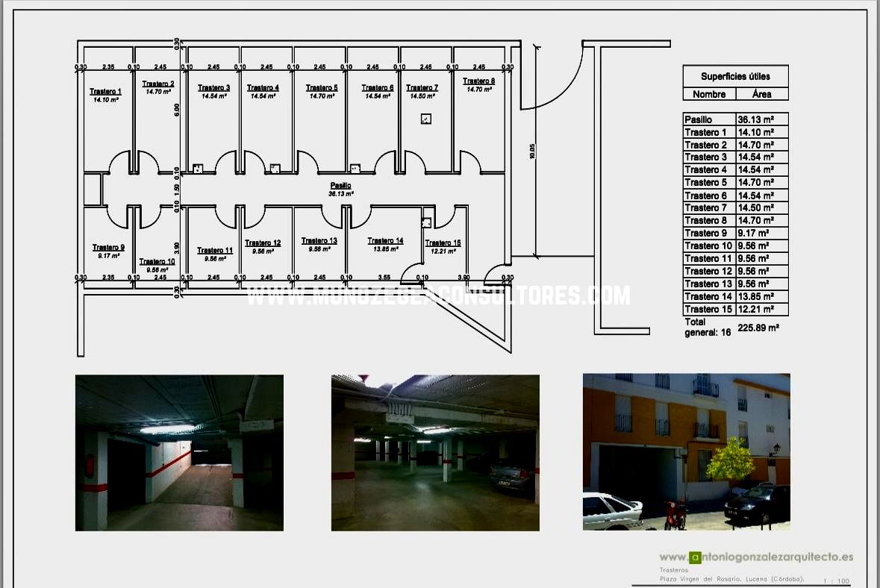Click the Total general 225.89 m² value
The height and width of the screenshot is (588, 880).
(x=758, y=327)
